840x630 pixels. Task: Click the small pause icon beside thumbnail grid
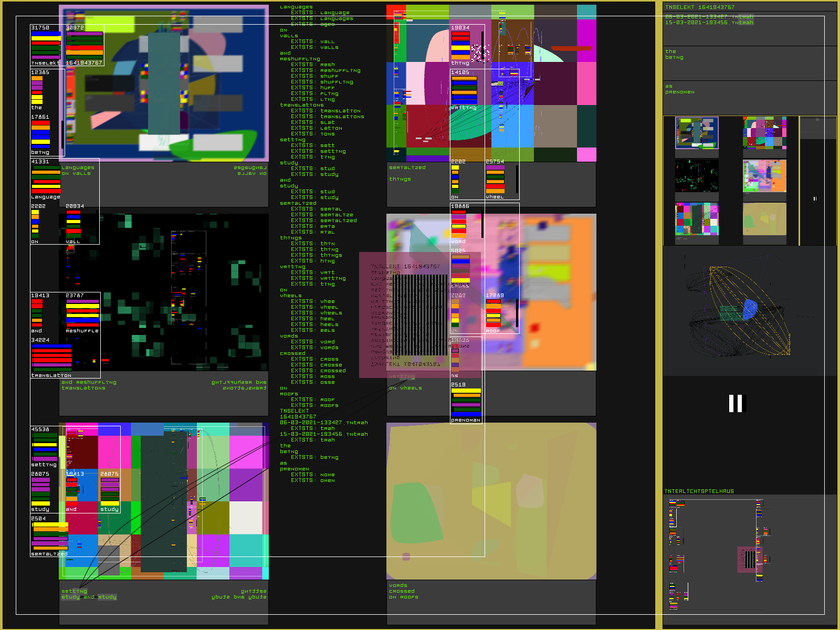(815, 198)
